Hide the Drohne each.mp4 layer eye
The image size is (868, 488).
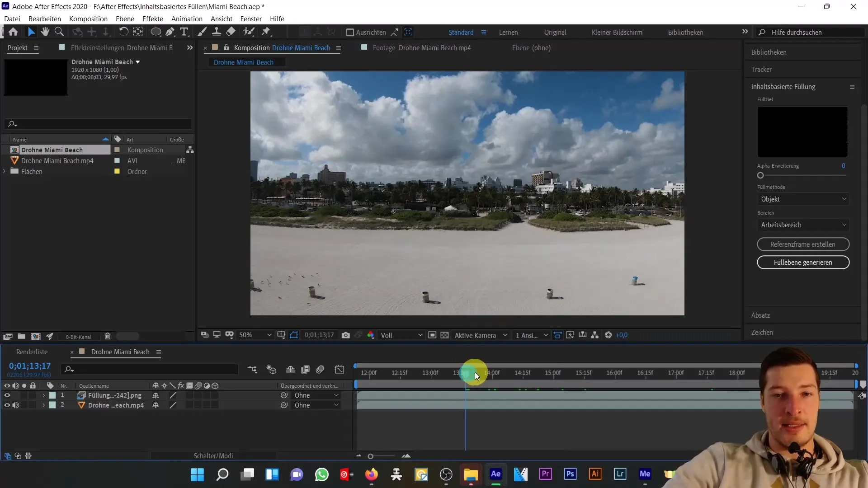pos(7,405)
